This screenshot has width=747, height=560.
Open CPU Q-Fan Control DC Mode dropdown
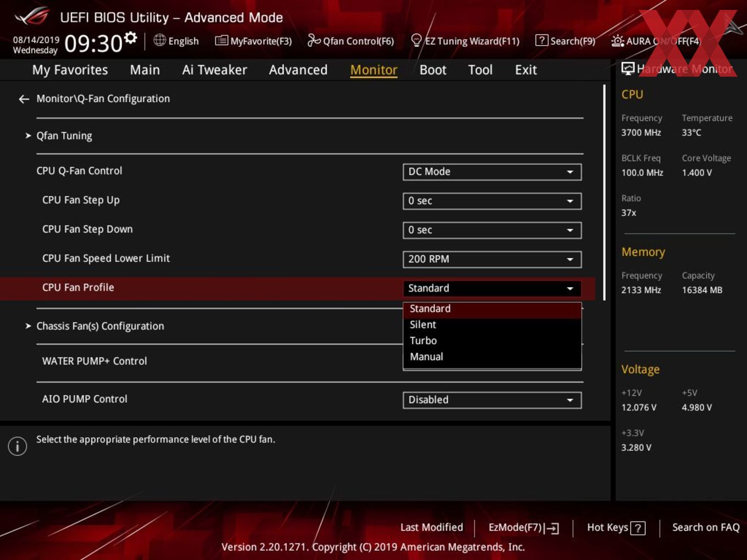[x=492, y=172]
